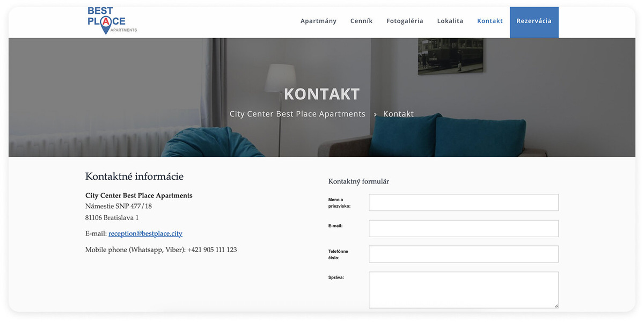Open the Lokalita menu item
The height and width of the screenshot is (322, 644).
point(450,21)
